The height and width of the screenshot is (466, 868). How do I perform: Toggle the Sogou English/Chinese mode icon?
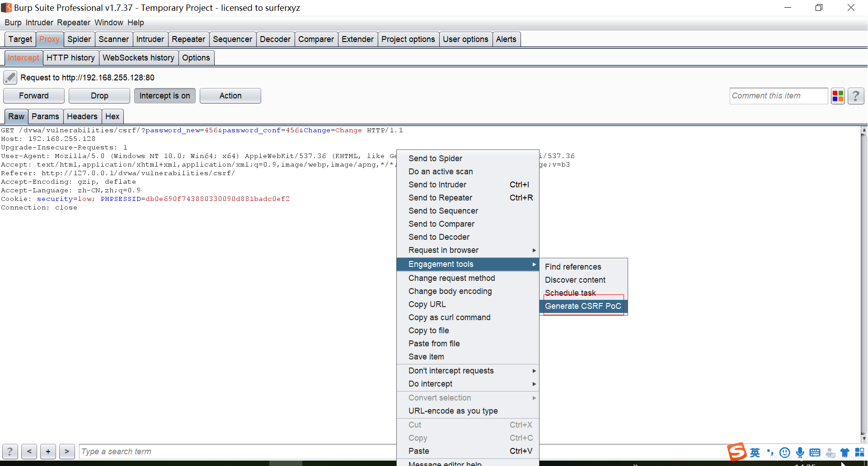(755, 452)
